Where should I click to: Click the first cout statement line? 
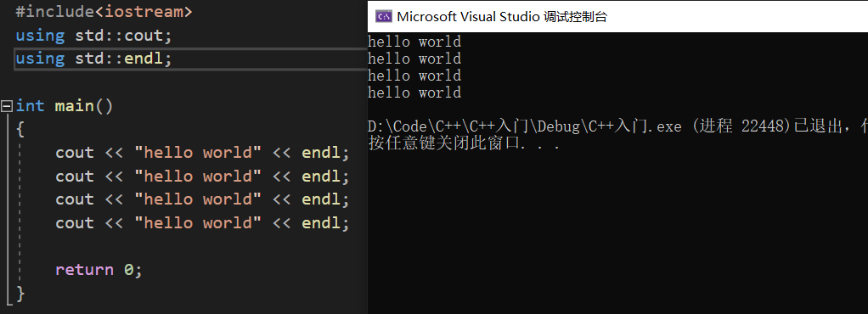(203, 153)
